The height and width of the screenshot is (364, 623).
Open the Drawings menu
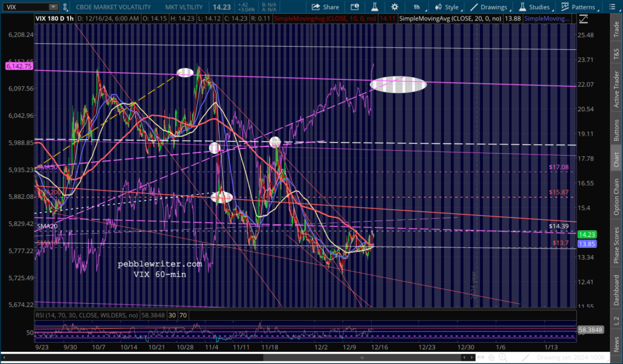coord(489,7)
